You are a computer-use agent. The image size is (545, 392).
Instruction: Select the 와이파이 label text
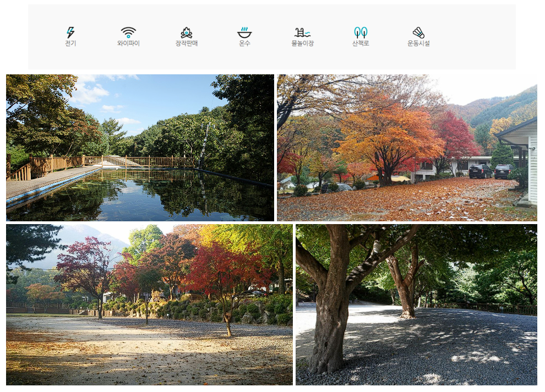click(x=128, y=43)
